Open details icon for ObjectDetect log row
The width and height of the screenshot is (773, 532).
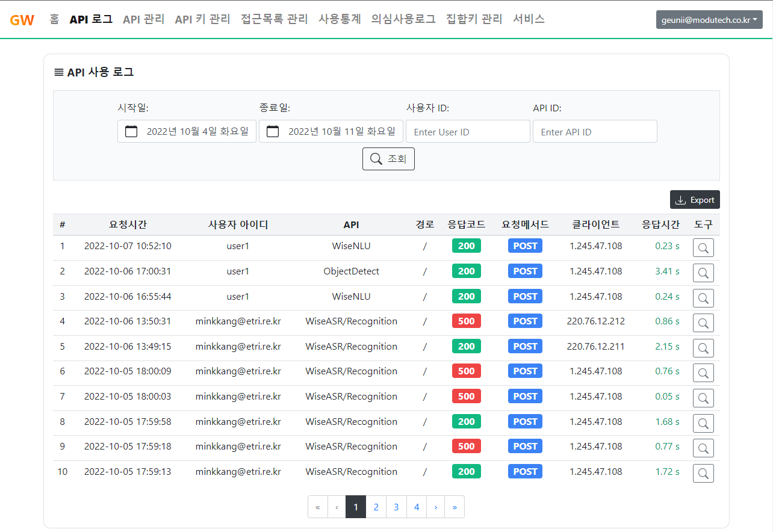[x=703, y=273]
